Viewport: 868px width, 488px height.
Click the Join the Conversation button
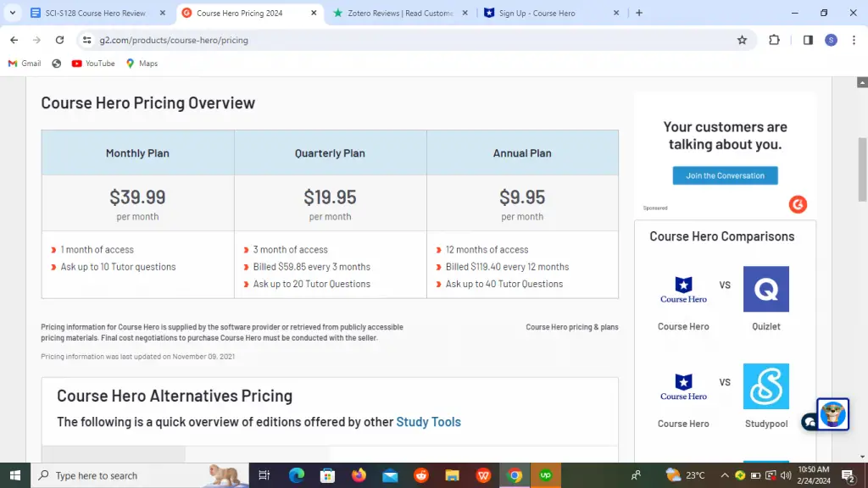pos(725,175)
